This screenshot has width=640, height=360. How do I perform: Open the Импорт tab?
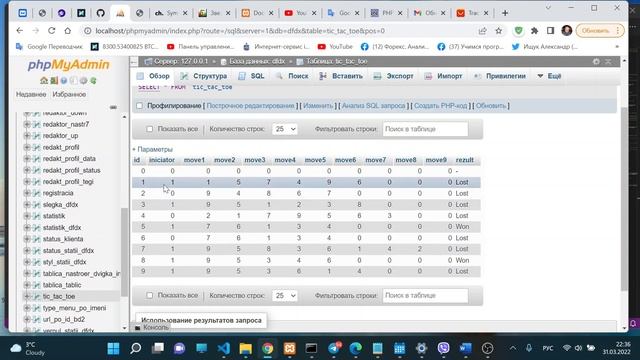(x=443, y=76)
